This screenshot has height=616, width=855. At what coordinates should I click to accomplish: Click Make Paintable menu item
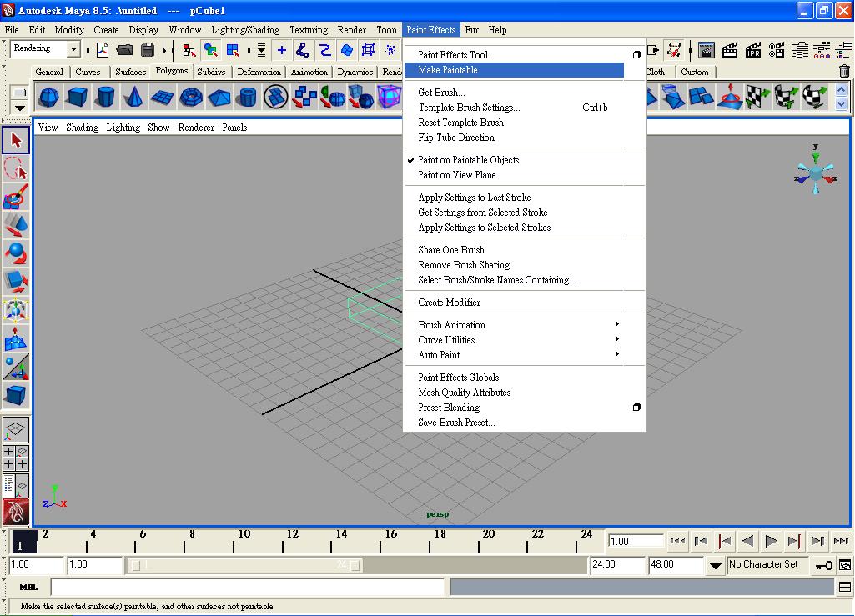pos(514,70)
